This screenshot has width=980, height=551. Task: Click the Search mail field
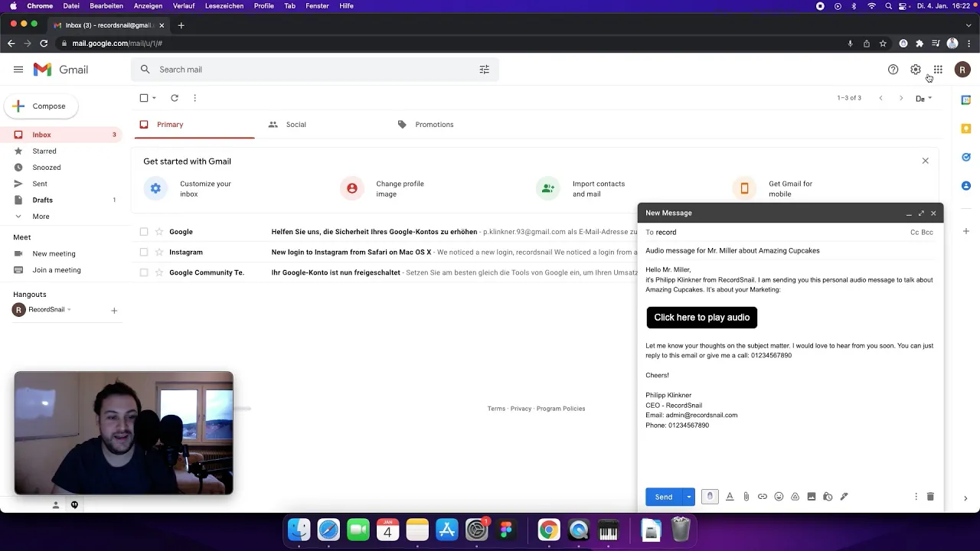pyautogui.click(x=314, y=70)
